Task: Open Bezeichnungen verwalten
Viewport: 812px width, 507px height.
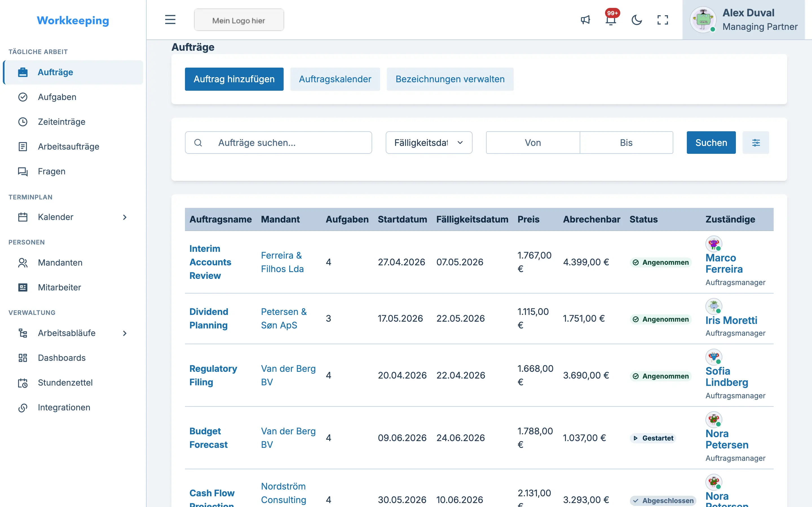Action: click(450, 79)
